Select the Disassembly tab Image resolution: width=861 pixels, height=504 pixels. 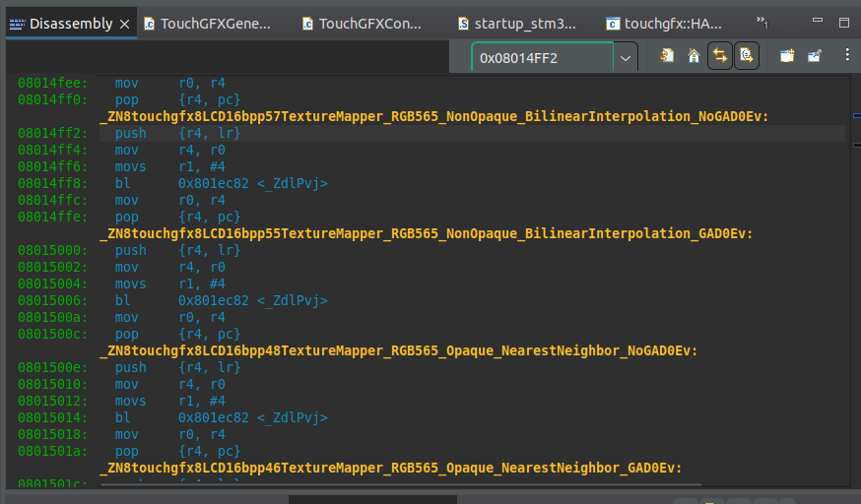(x=70, y=24)
